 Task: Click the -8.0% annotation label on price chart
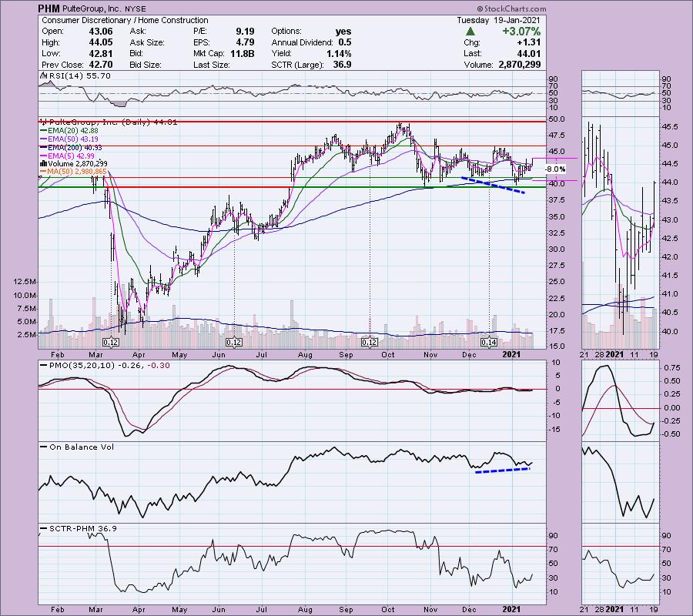point(555,169)
